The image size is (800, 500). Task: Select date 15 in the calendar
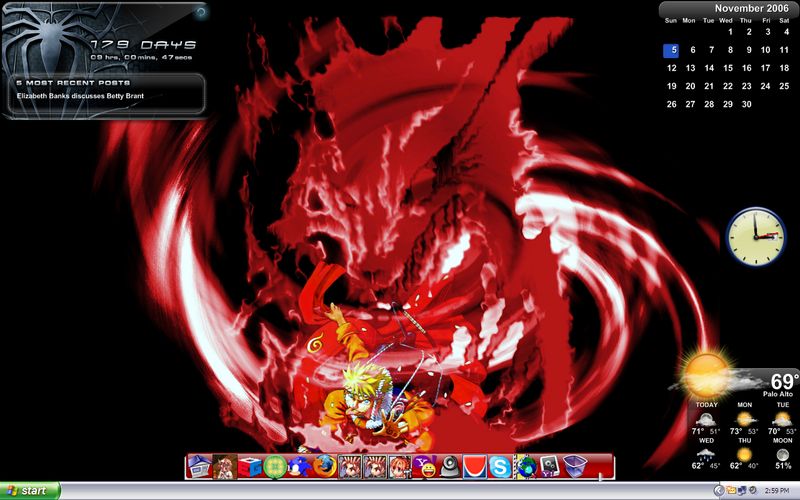pos(728,68)
